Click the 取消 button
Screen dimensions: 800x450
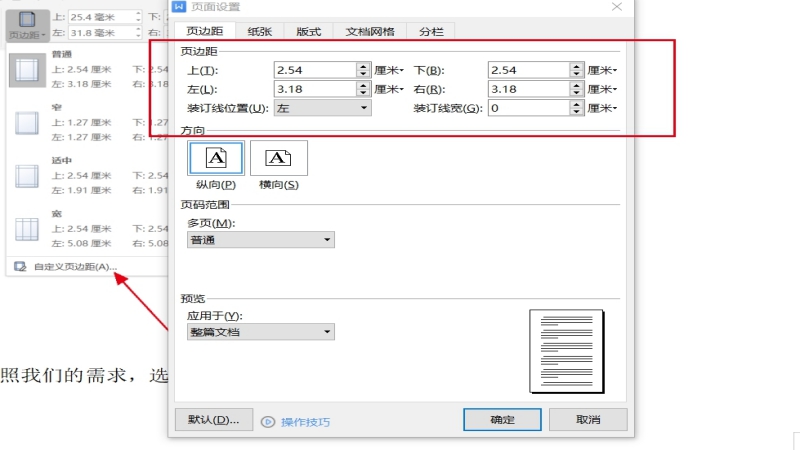(588, 420)
